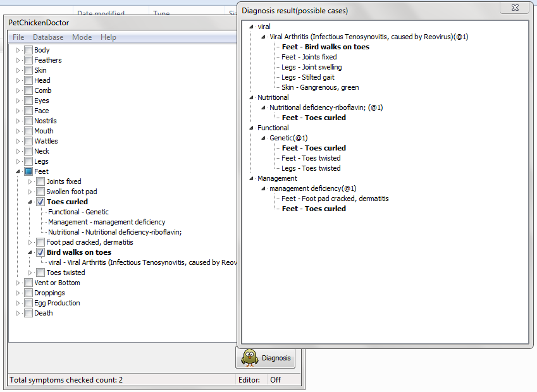Uncheck the Toes curled checkbox
Viewport: 537px width, 392px height.
click(x=40, y=202)
